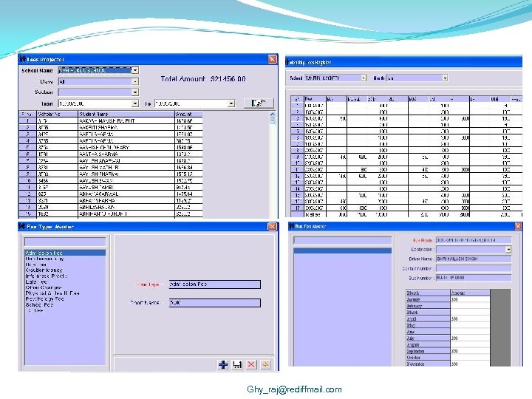
Task: Click row 1 student name in Fees Projector
Action: coord(126,120)
